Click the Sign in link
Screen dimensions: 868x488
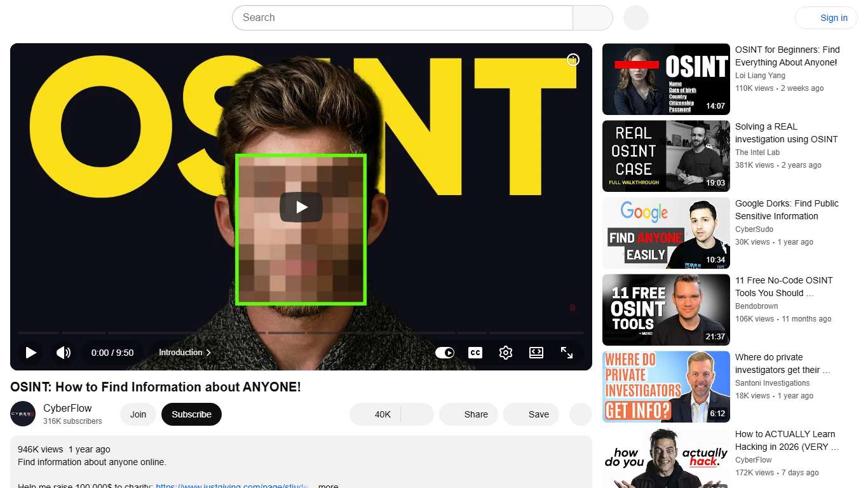[x=833, y=18]
